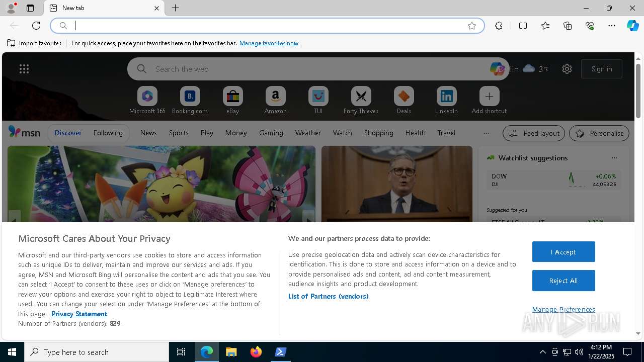This screenshot has height=362, width=644.
Task: Open the Money category
Action: (x=236, y=133)
